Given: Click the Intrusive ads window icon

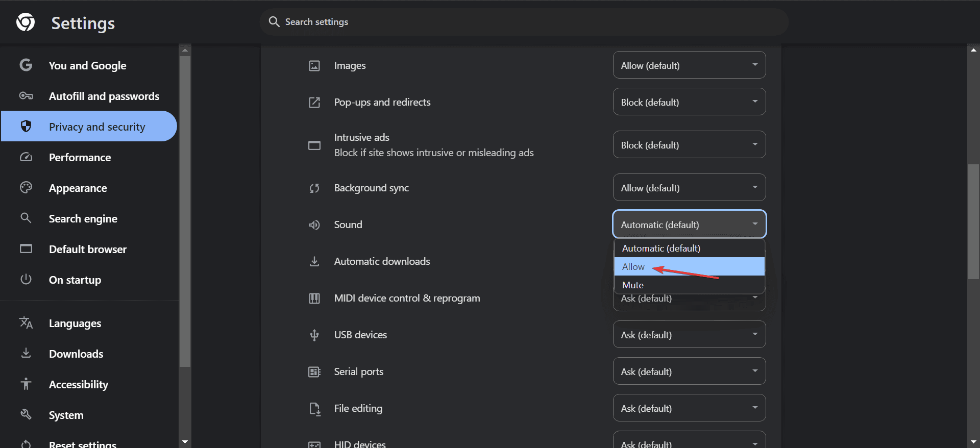Looking at the screenshot, I should click(x=314, y=145).
